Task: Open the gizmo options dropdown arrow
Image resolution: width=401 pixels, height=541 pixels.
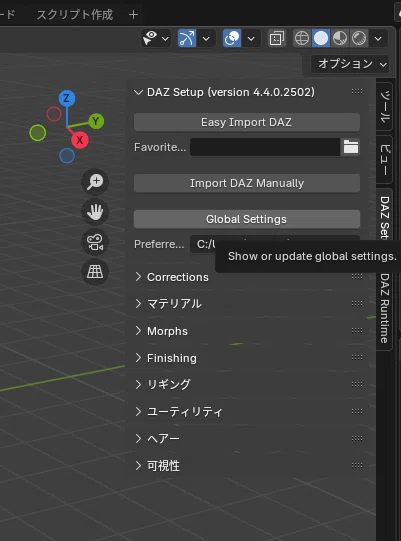Action: coord(206,38)
